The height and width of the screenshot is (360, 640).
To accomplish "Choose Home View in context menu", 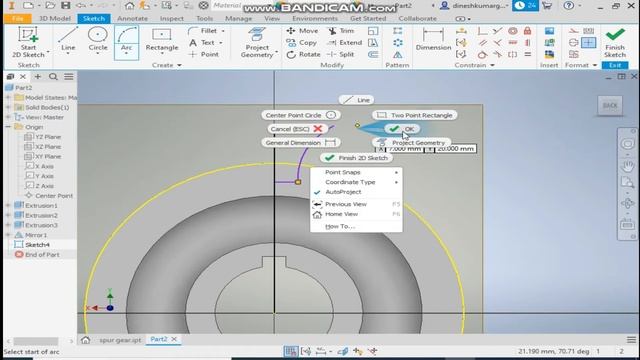I will pyautogui.click(x=356, y=214).
